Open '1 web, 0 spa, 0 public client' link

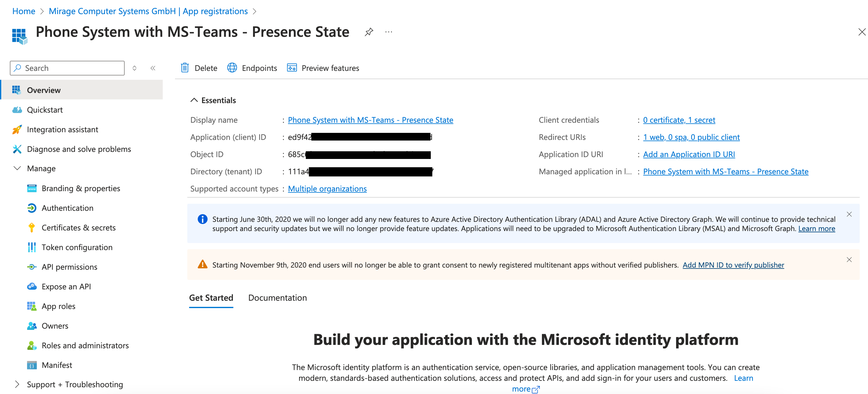691,137
